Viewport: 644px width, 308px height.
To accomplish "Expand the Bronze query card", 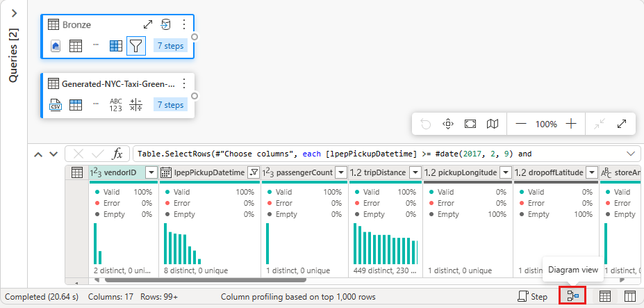I will point(148,24).
